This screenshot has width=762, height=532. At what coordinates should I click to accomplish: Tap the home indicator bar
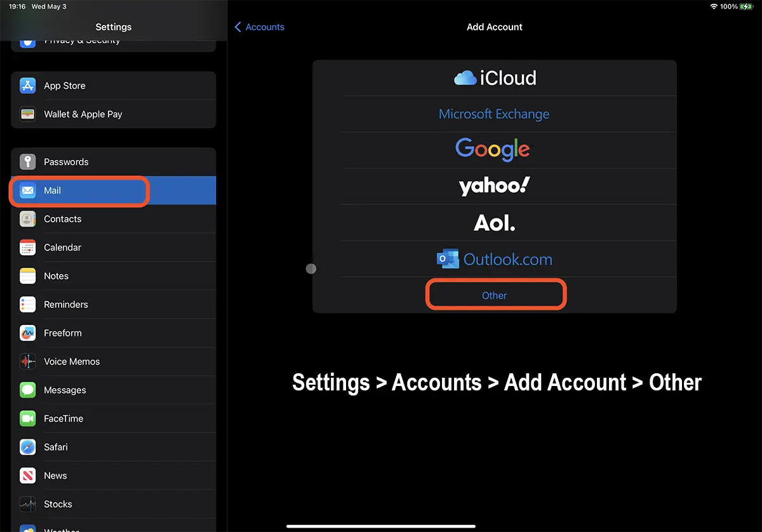(381, 526)
